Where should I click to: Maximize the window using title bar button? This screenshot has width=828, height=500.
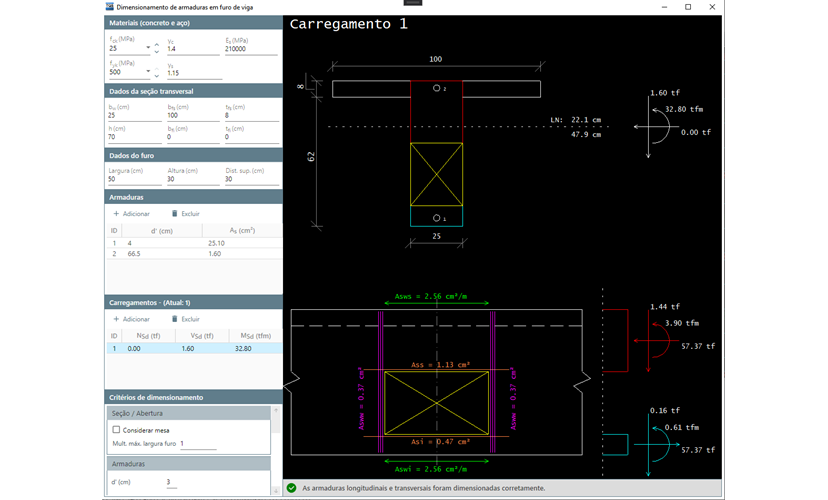(x=687, y=7)
